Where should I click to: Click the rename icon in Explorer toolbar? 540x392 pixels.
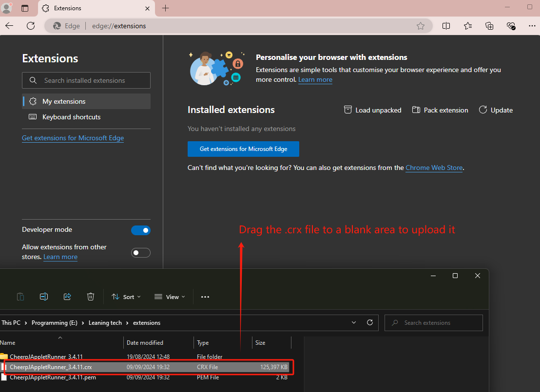click(44, 297)
